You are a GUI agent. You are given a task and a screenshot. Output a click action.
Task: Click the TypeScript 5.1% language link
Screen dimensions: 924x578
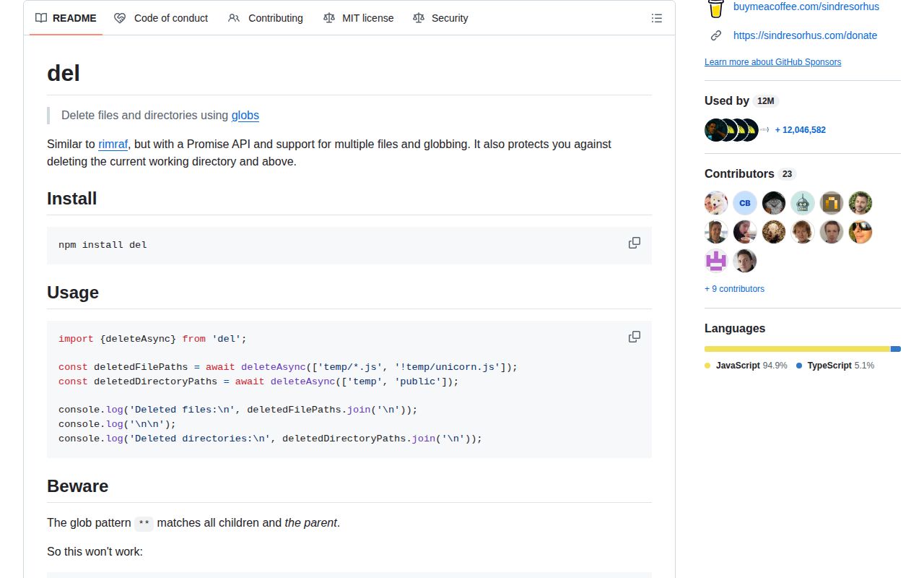[x=835, y=366]
